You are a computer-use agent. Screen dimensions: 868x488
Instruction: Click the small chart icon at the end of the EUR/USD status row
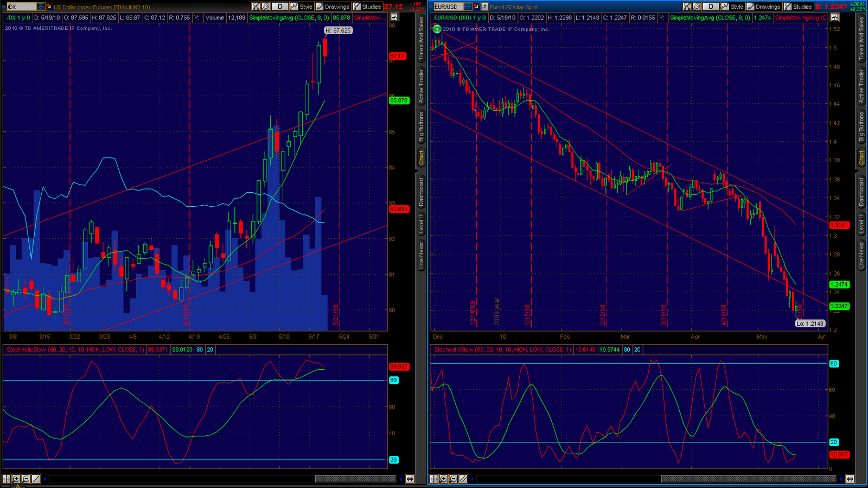click(x=835, y=17)
